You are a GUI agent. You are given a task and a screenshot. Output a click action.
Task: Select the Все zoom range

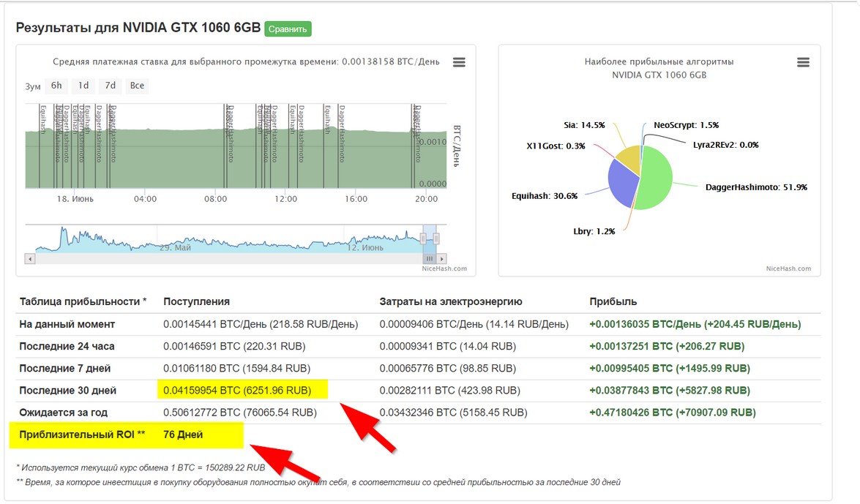(137, 86)
